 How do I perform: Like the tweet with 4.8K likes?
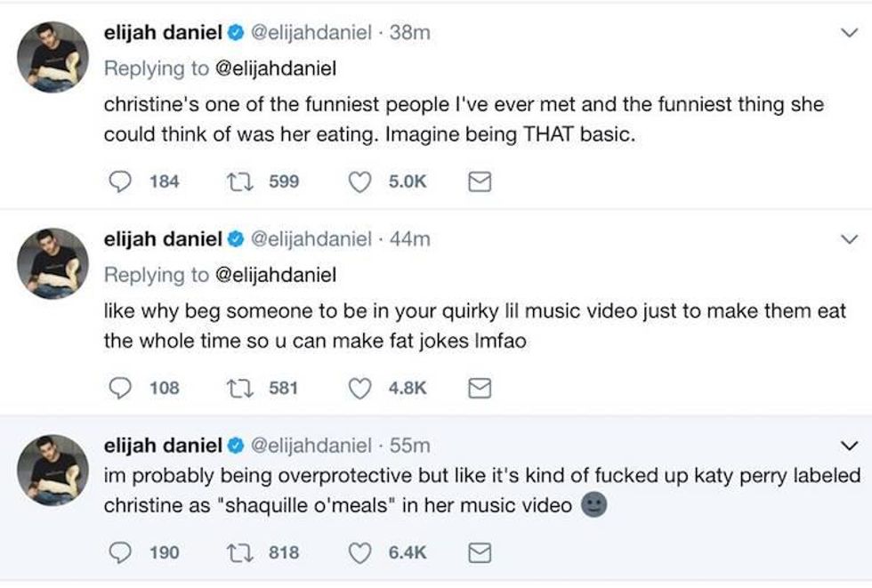359,388
